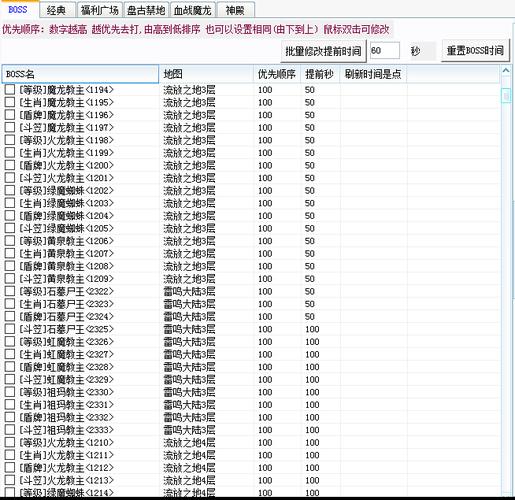Select row name [生肖]虹魔教主<2327>
Image resolution: width=515 pixels, height=500 pixels.
(66, 354)
